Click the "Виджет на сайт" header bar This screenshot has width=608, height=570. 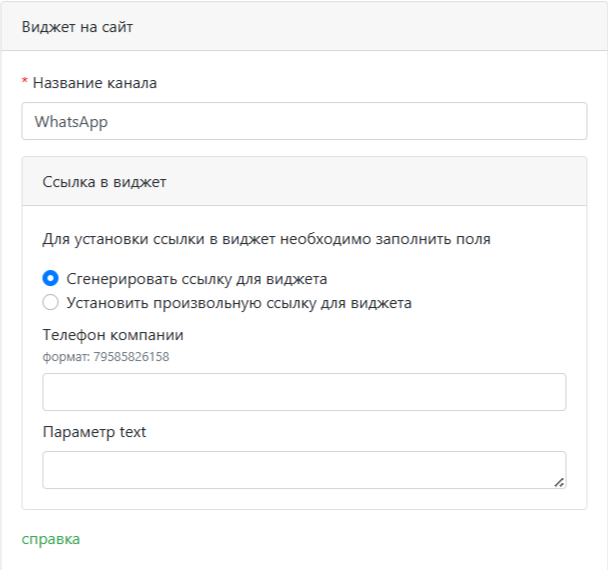(x=304, y=27)
